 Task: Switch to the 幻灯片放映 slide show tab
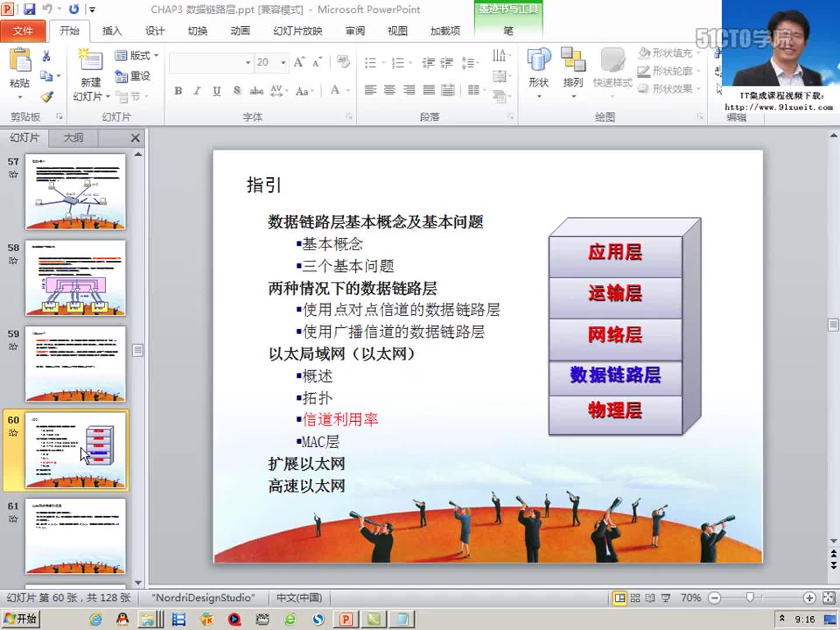(x=297, y=30)
